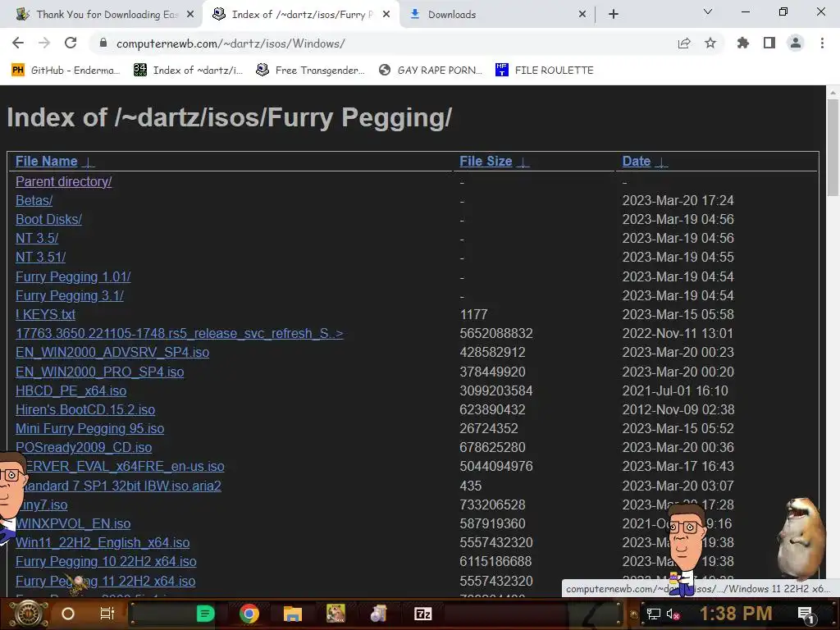Open the Parent directory/ link

tap(63, 181)
